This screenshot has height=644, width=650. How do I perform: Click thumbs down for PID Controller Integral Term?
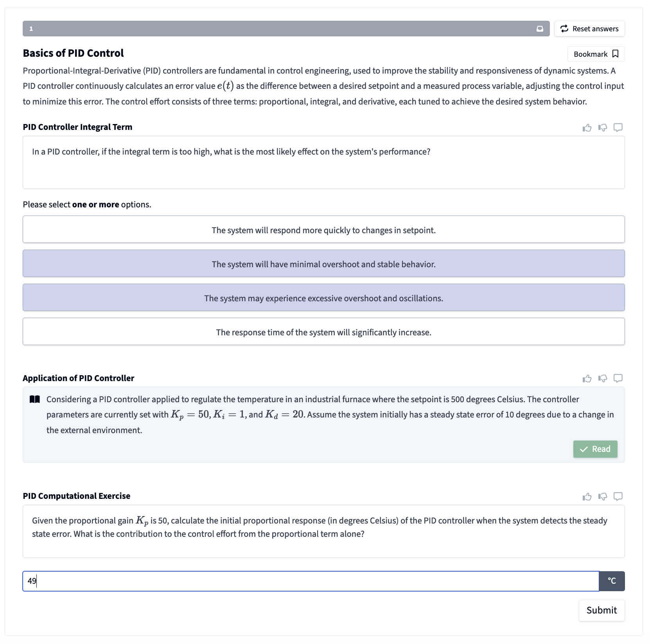click(603, 128)
